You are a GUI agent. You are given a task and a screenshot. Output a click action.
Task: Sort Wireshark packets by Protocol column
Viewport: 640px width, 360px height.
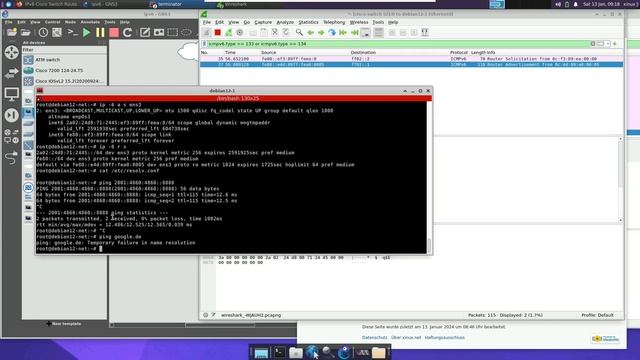click(x=459, y=53)
